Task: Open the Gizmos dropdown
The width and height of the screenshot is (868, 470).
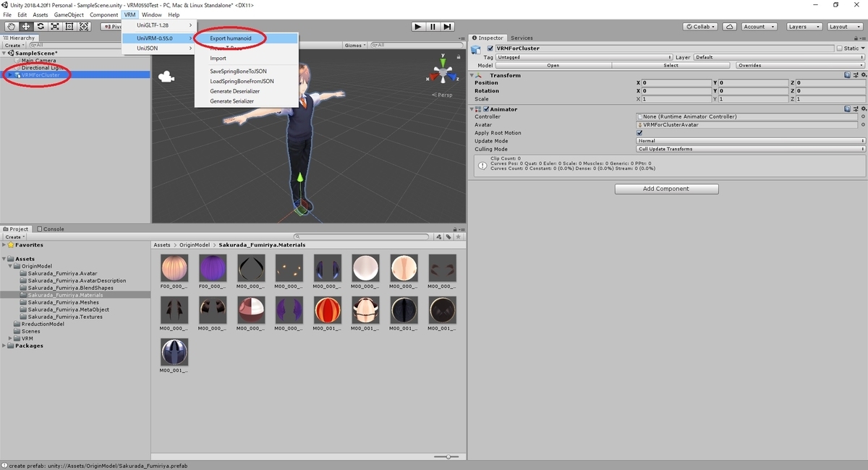Action: [x=354, y=45]
